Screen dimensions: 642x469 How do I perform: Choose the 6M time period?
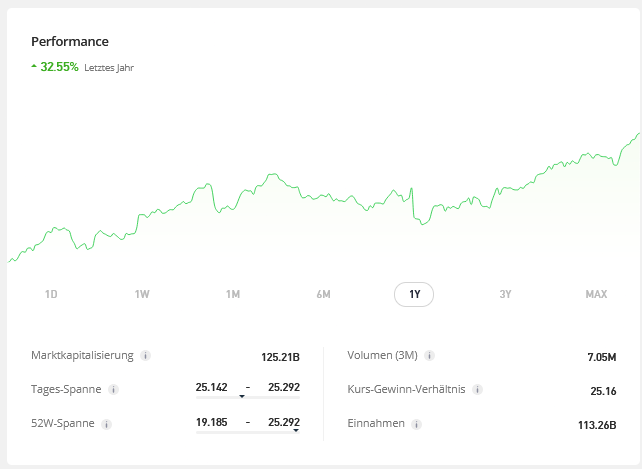[323, 294]
